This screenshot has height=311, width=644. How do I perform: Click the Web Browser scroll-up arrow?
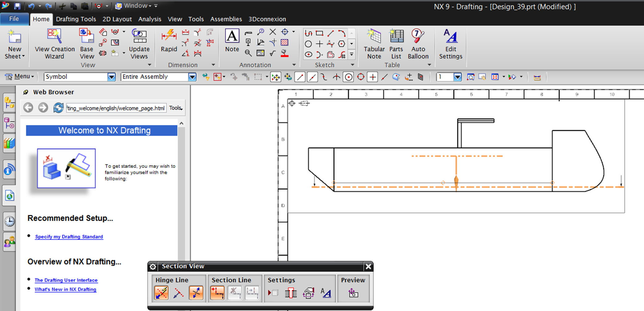[x=182, y=123]
